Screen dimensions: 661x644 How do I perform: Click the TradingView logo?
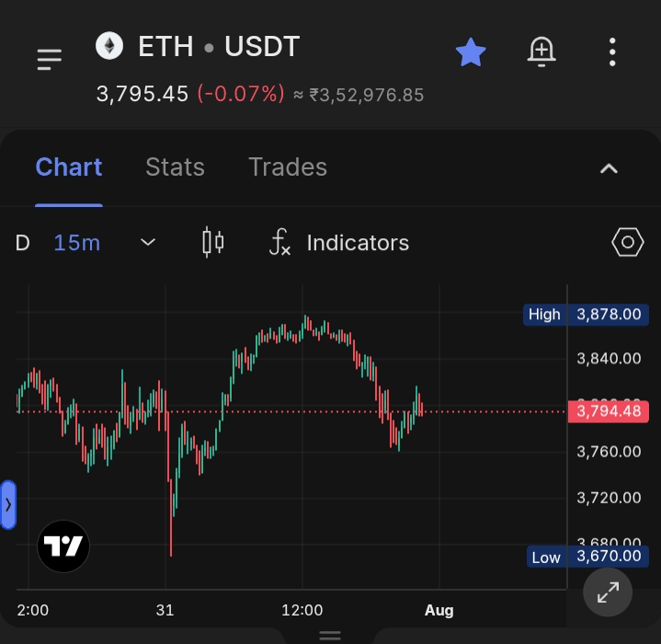pos(63,546)
